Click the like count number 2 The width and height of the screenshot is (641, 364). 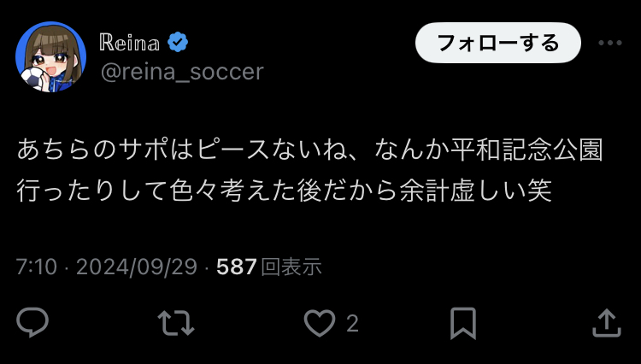[x=352, y=324]
